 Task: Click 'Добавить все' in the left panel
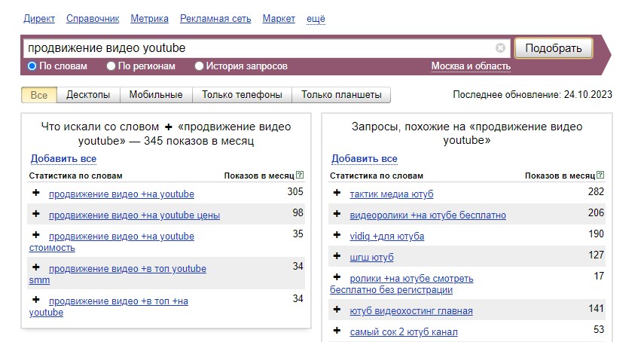tap(64, 158)
